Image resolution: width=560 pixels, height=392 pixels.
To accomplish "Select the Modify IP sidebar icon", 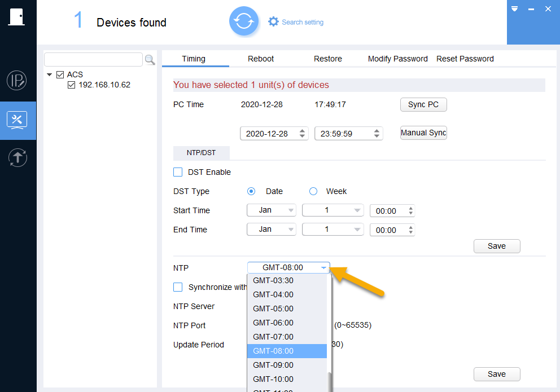I will (16, 80).
